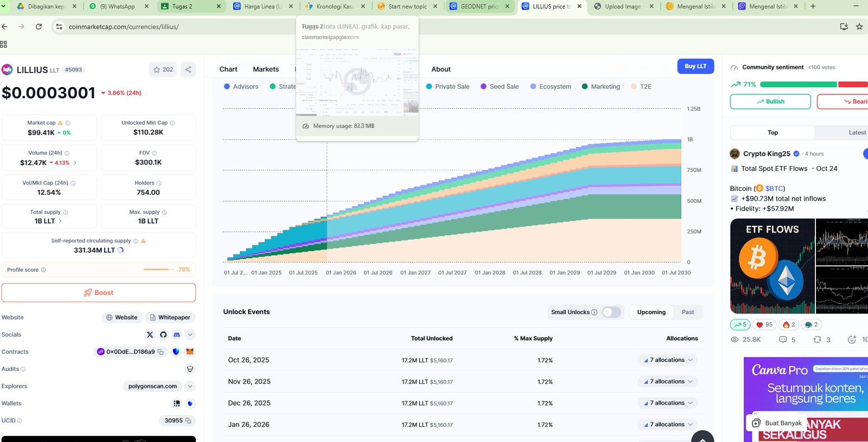Show Past unlock events tab

click(x=687, y=312)
